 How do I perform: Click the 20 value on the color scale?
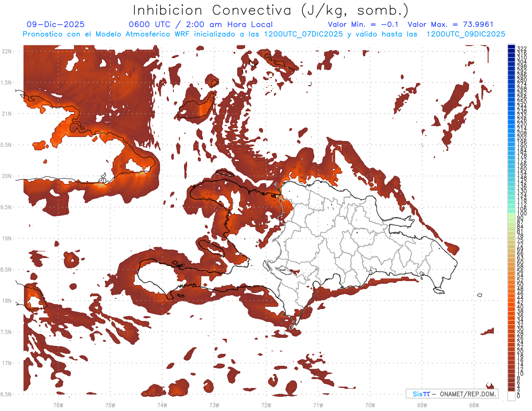pyautogui.click(x=520, y=352)
